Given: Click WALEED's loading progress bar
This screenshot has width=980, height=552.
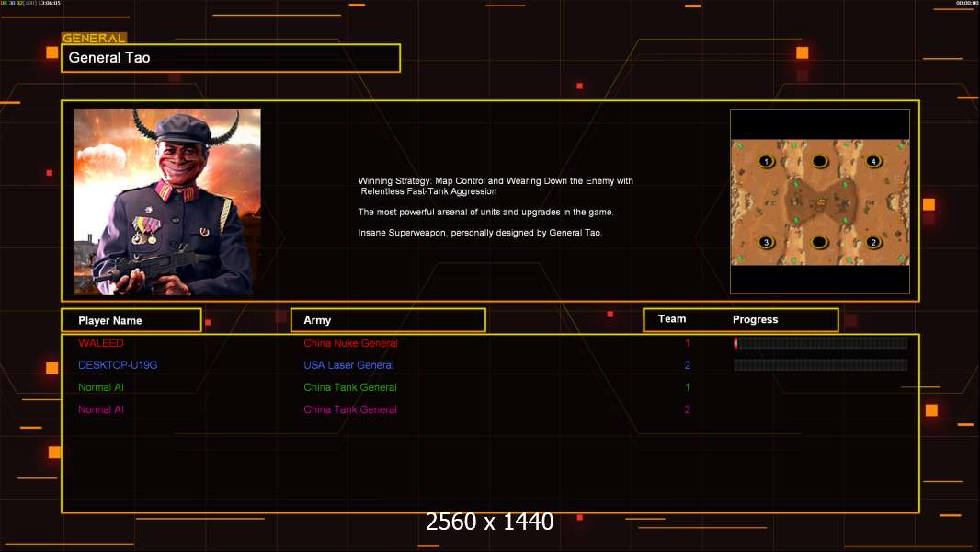Looking at the screenshot, I should [x=821, y=342].
